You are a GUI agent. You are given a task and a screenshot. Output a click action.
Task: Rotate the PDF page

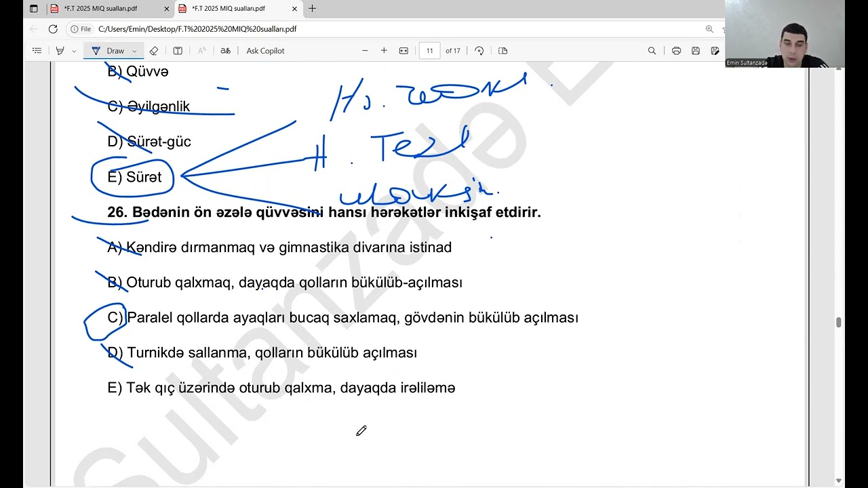[x=479, y=51]
